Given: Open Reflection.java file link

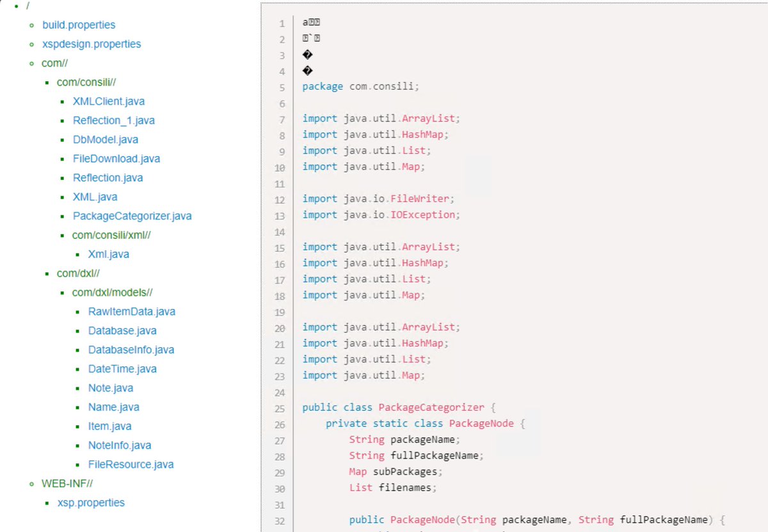Looking at the screenshot, I should coord(108,178).
